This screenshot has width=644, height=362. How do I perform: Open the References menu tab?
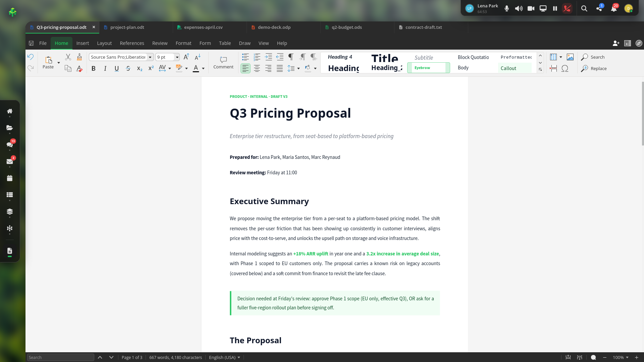click(132, 43)
